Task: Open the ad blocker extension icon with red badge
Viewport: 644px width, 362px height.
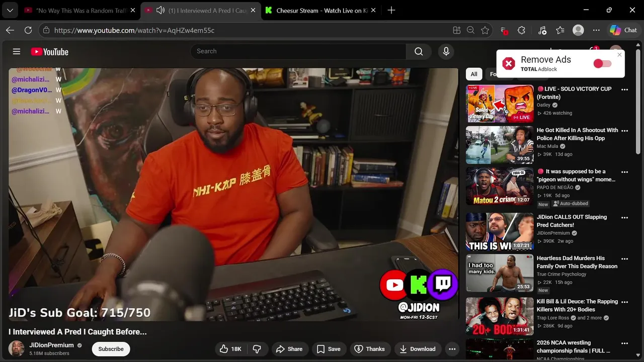Action: pyautogui.click(x=504, y=30)
